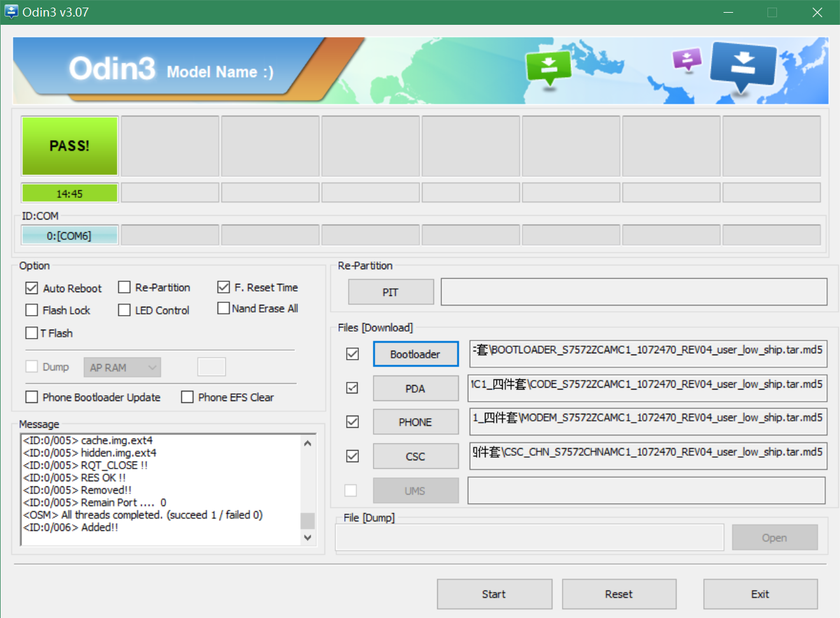Select the 0:[COM6] port box

tap(69, 235)
